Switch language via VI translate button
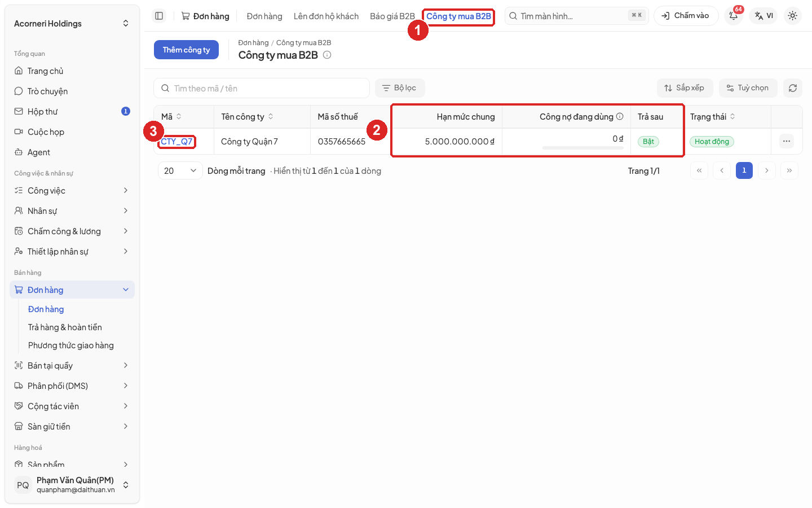 [x=764, y=16]
